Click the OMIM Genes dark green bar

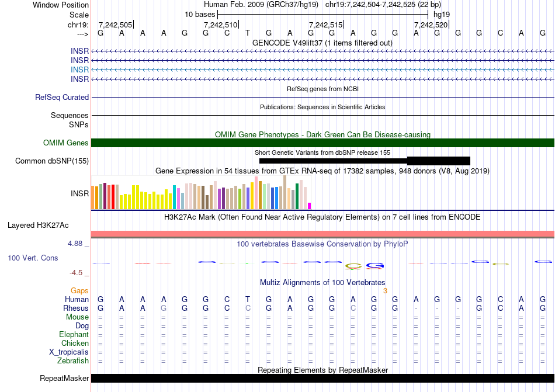[322, 143]
